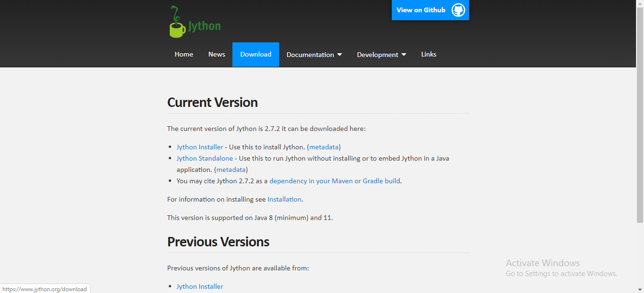The height and width of the screenshot is (293, 644).
Task: Click the GitHub octocat icon
Action: 458,10
